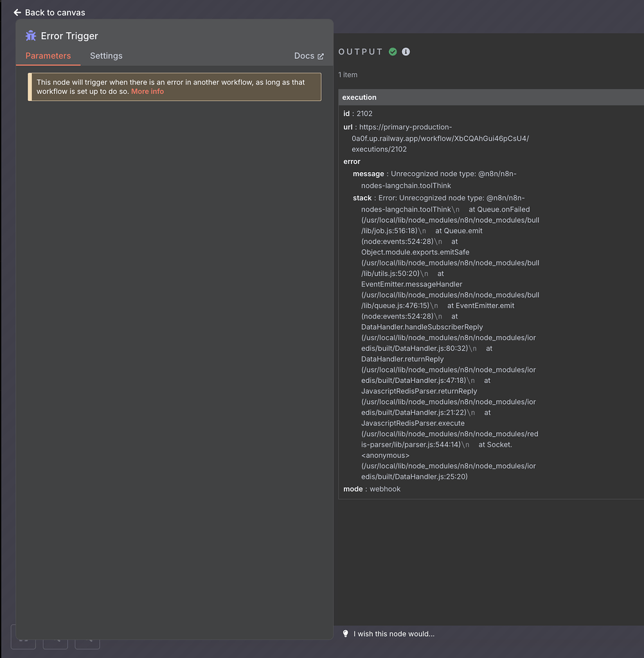Click the More info link

pyautogui.click(x=147, y=91)
